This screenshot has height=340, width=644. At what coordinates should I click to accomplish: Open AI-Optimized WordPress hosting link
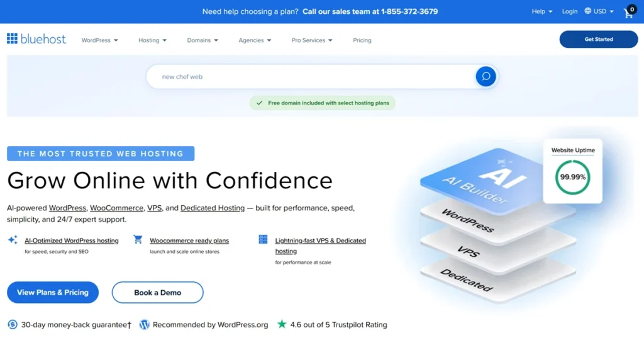(x=72, y=241)
